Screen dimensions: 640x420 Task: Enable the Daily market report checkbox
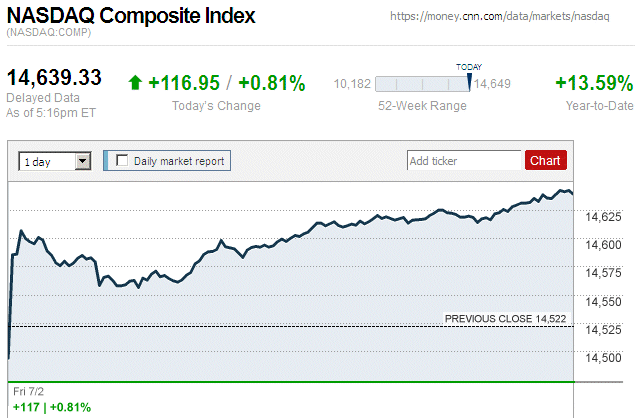click(x=122, y=160)
